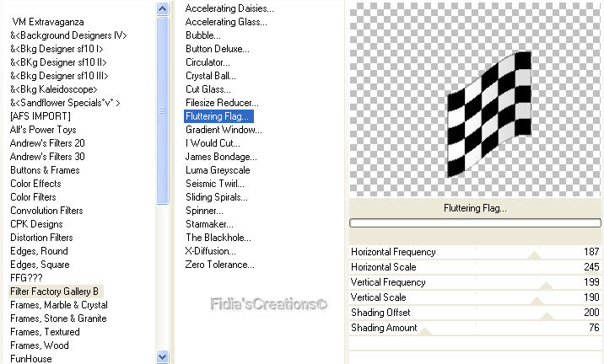Select CPK Designs category

coord(36,224)
